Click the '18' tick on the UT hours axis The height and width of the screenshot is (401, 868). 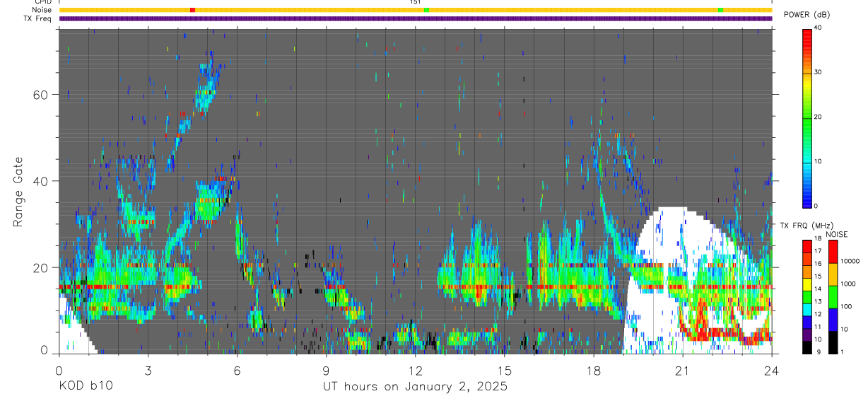594,369
